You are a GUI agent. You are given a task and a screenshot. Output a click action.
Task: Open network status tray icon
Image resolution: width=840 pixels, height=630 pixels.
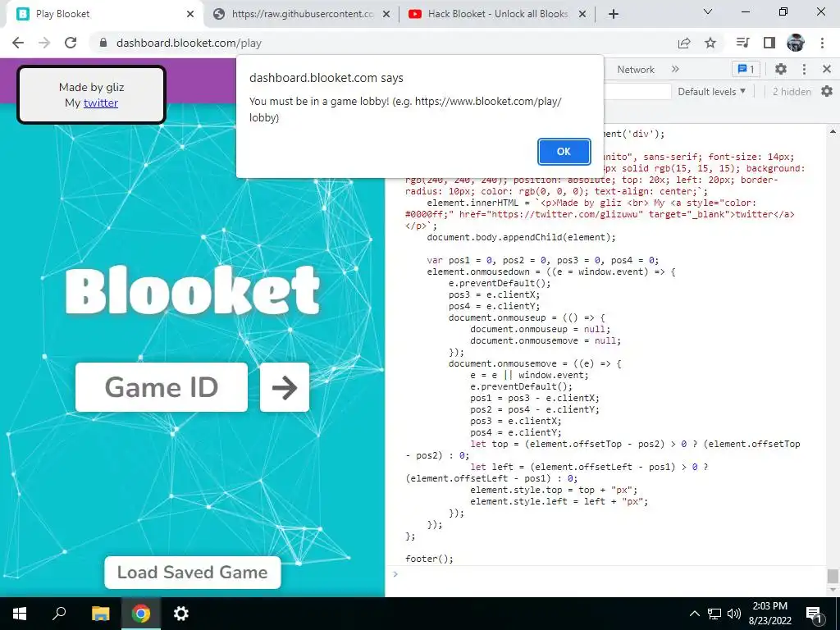pyautogui.click(x=714, y=614)
